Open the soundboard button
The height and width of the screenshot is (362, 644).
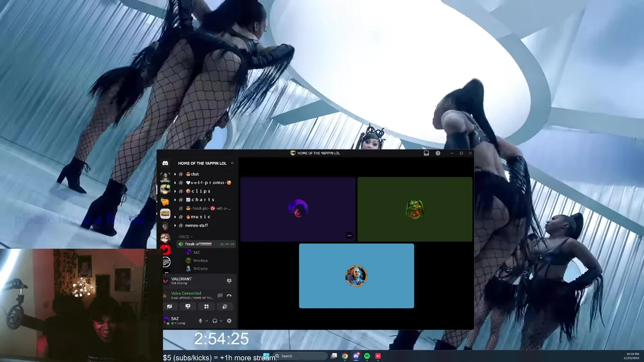pyautogui.click(x=224, y=306)
